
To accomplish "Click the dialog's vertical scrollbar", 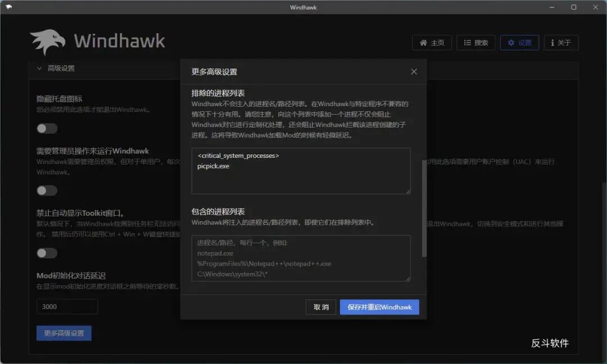I will [424, 208].
